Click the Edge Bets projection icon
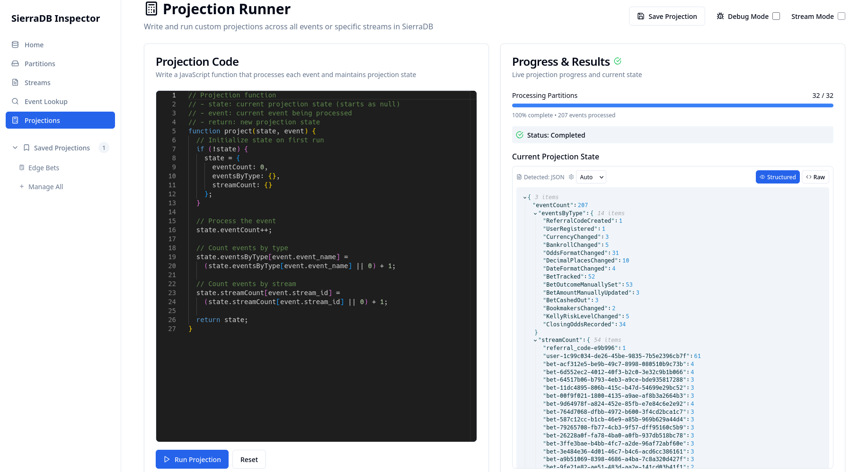The height and width of the screenshot is (472, 868). point(22,167)
